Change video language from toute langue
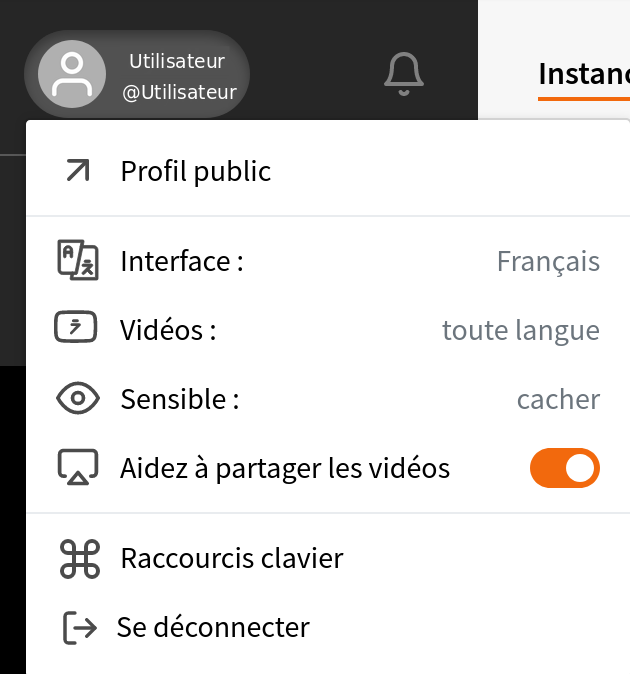Viewport: 630px width, 674px height. tap(521, 330)
